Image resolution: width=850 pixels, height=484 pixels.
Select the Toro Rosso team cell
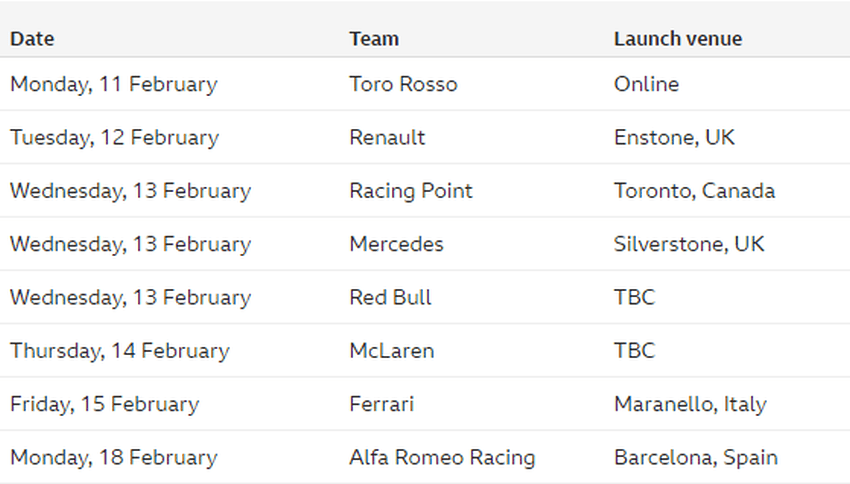click(x=403, y=84)
